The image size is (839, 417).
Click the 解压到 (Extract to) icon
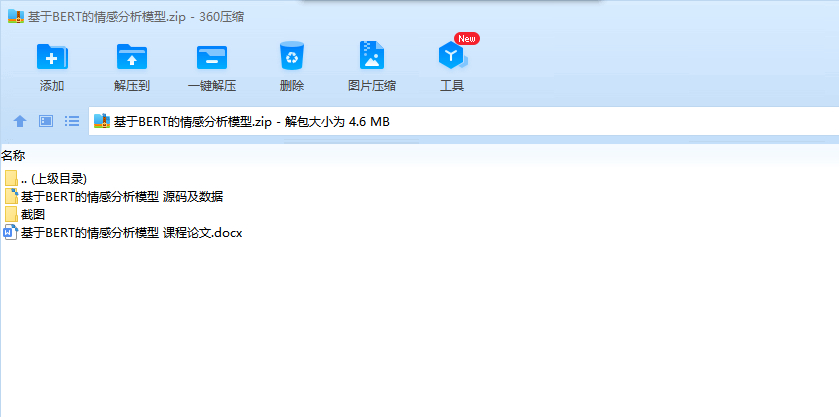coord(132,57)
